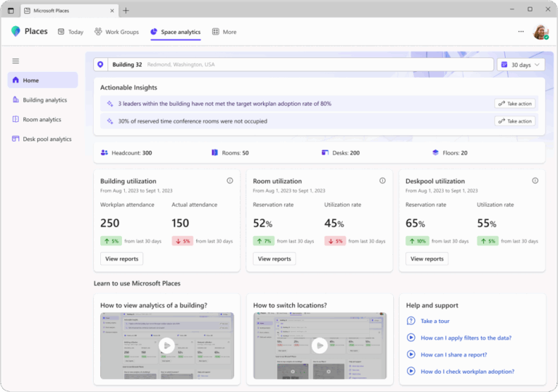Open the More menu in top navigation
The height and width of the screenshot is (392, 558).
click(x=224, y=32)
